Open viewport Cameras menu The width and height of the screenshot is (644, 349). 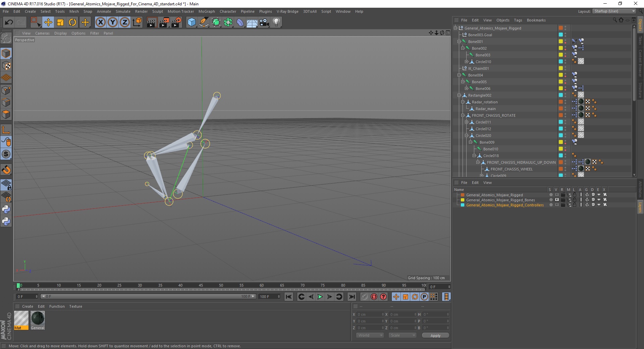(x=42, y=33)
